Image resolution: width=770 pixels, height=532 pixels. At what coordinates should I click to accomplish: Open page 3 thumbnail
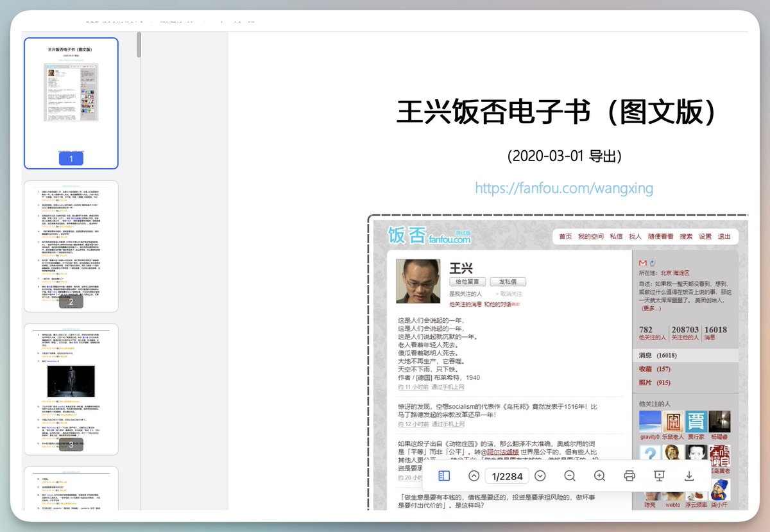tap(71, 390)
